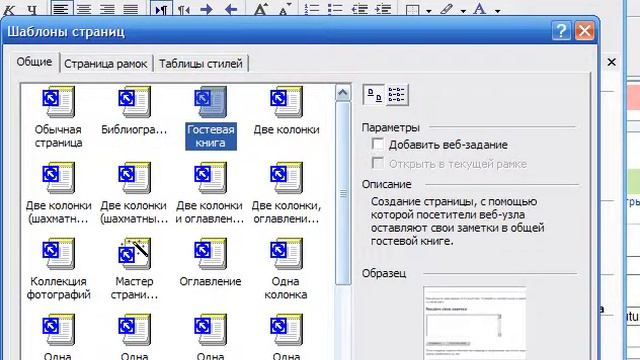
Task: Increase font size toolbar button
Action: pos(260,9)
